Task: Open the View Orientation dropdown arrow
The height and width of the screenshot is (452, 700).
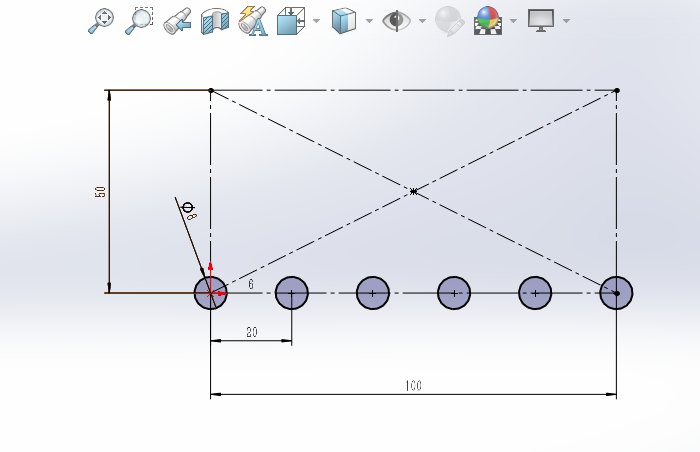Action: [317, 21]
